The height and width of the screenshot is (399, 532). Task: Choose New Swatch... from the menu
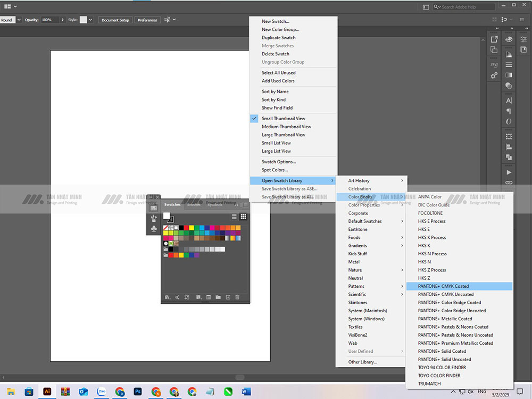coord(294,21)
